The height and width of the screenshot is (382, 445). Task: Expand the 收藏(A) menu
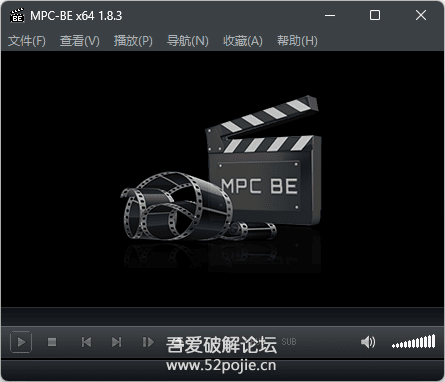point(243,41)
